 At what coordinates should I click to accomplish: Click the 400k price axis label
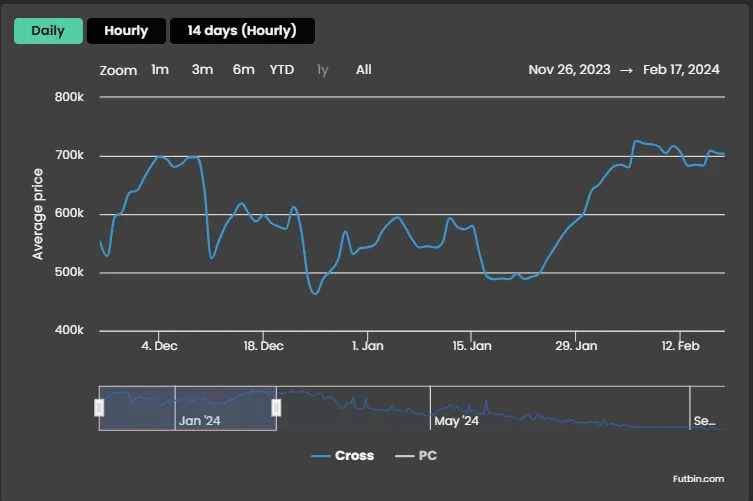[x=69, y=330]
